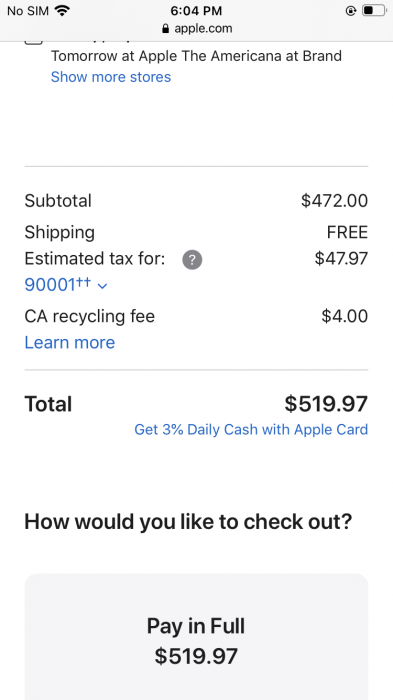Show more stores for pickup

[x=111, y=77]
